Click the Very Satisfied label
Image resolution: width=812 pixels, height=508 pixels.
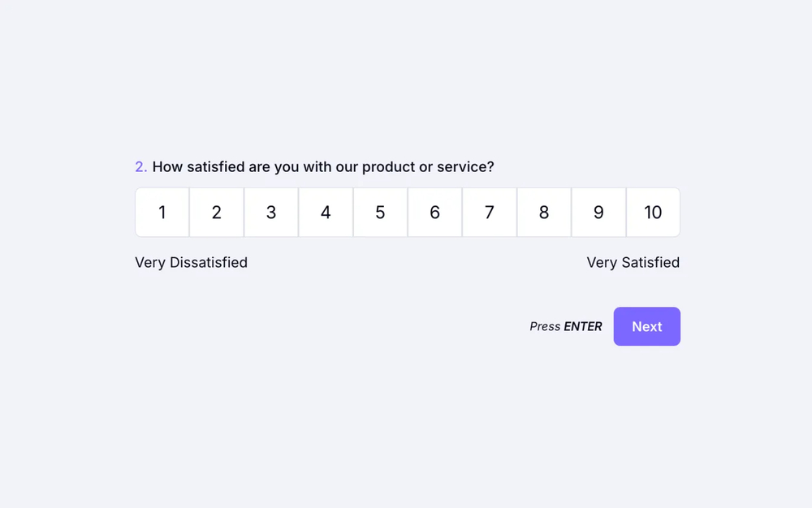pos(633,262)
